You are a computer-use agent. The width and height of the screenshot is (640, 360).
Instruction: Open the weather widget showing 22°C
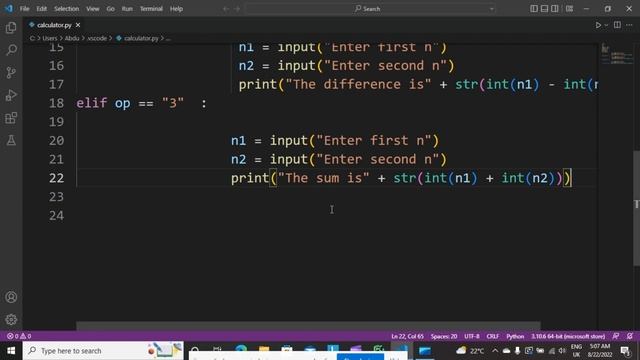470,351
